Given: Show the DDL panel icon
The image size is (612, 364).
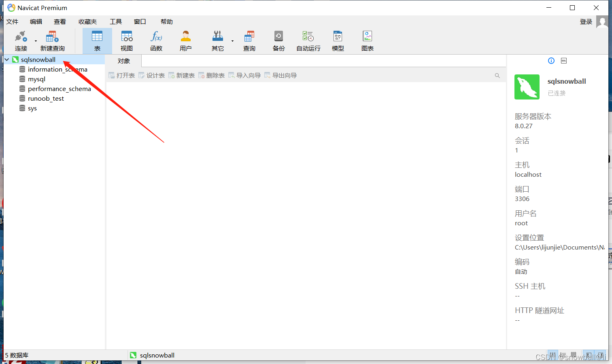Looking at the screenshot, I should 564,61.
